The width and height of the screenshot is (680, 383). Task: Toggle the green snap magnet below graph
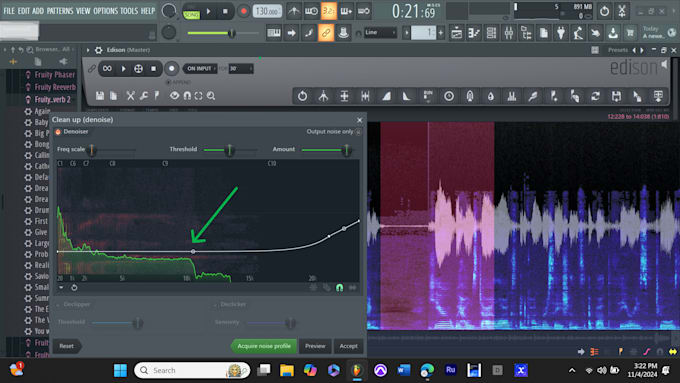340,288
